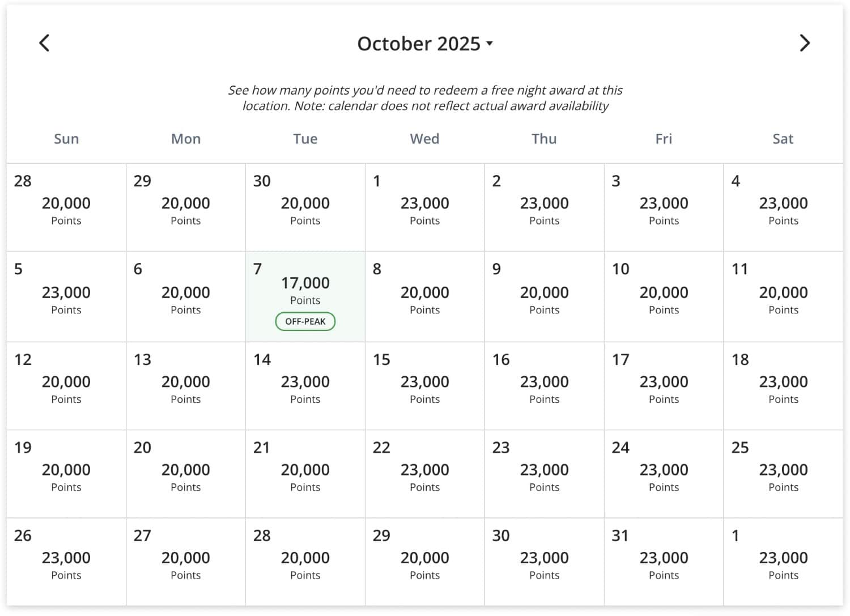
Task: Click the OFF-PEAK badge on October 7
Action: (x=305, y=321)
